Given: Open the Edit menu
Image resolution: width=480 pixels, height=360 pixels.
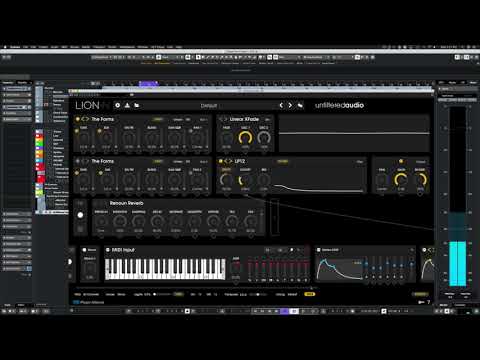Looking at the screenshot, I should [x=33, y=47].
